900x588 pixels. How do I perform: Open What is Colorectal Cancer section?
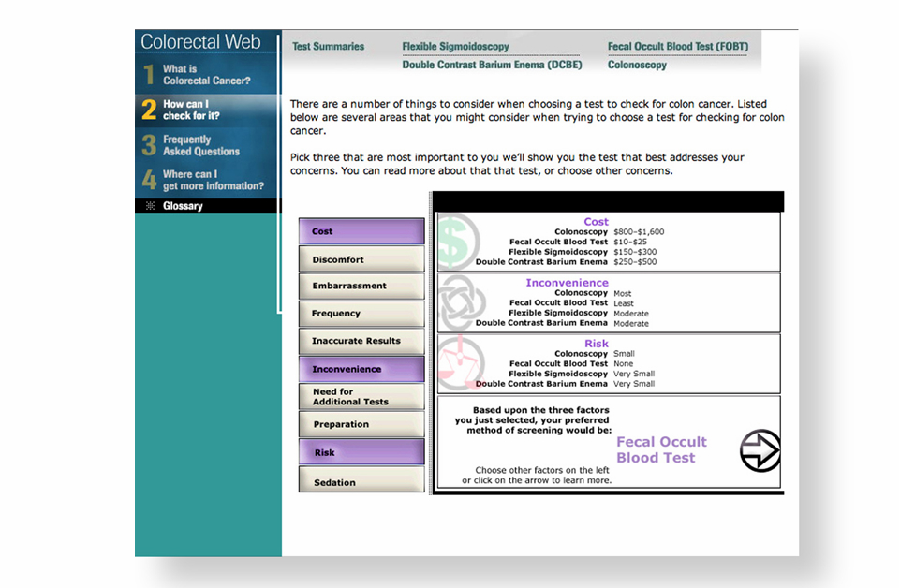tap(206, 75)
